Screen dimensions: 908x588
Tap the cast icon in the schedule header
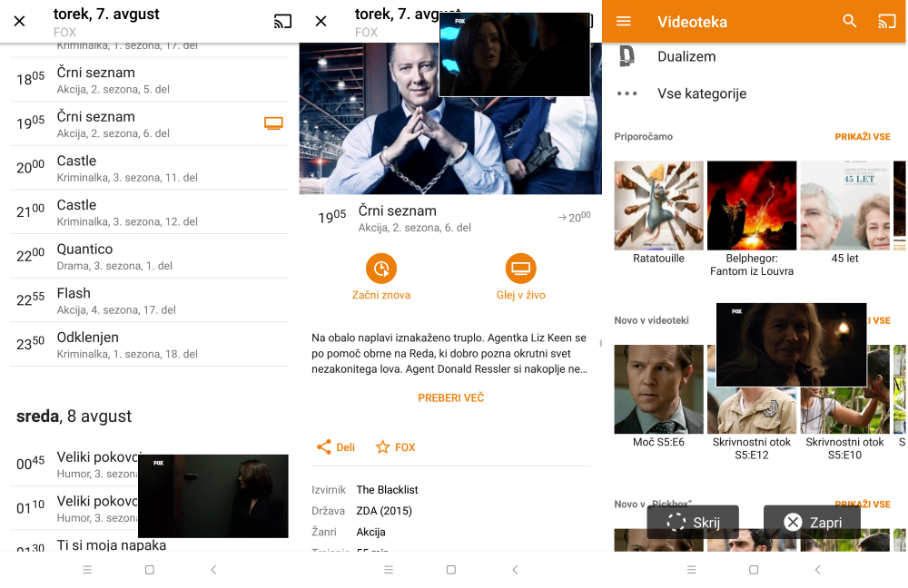pyautogui.click(x=282, y=21)
